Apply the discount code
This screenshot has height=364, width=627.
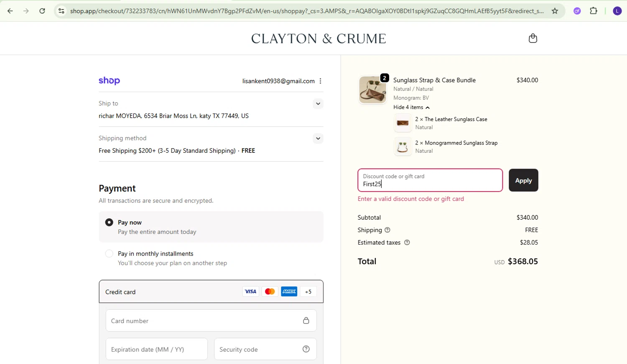point(523,180)
